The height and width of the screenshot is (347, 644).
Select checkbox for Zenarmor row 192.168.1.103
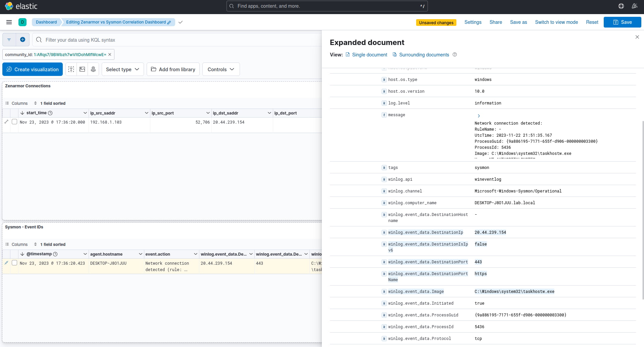click(14, 122)
